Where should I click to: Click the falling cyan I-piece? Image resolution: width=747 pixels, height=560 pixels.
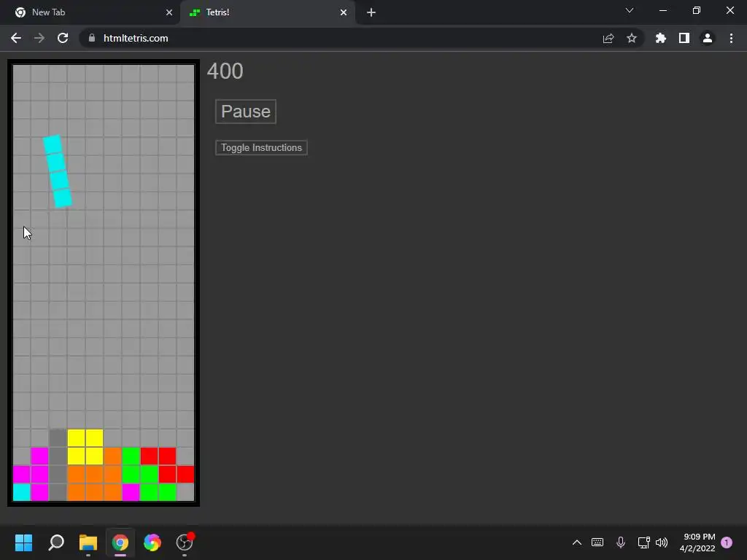[x=58, y=171]
